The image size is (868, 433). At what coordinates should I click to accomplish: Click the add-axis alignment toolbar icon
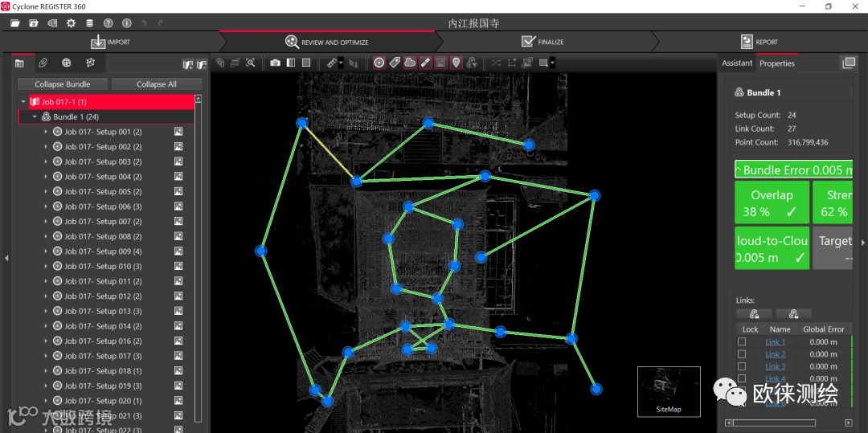tap(512, 63)
